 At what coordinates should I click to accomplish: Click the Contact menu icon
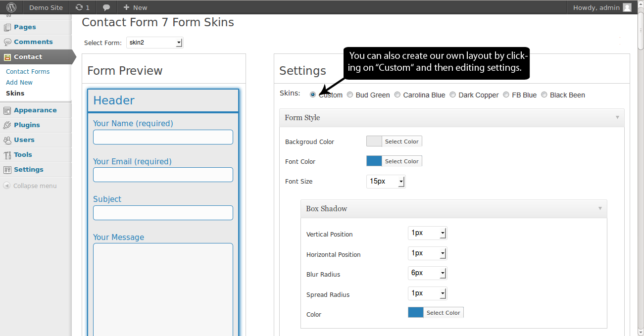[7, 57]
